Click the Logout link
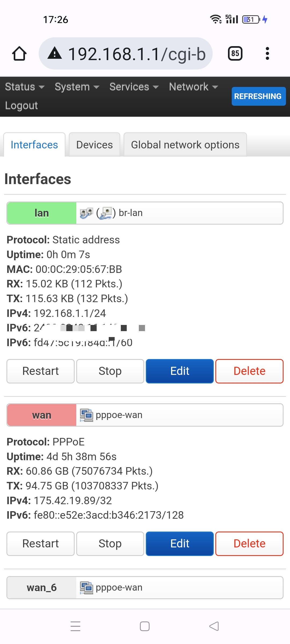This screenshot has width=290, height=644. point(21,105)
